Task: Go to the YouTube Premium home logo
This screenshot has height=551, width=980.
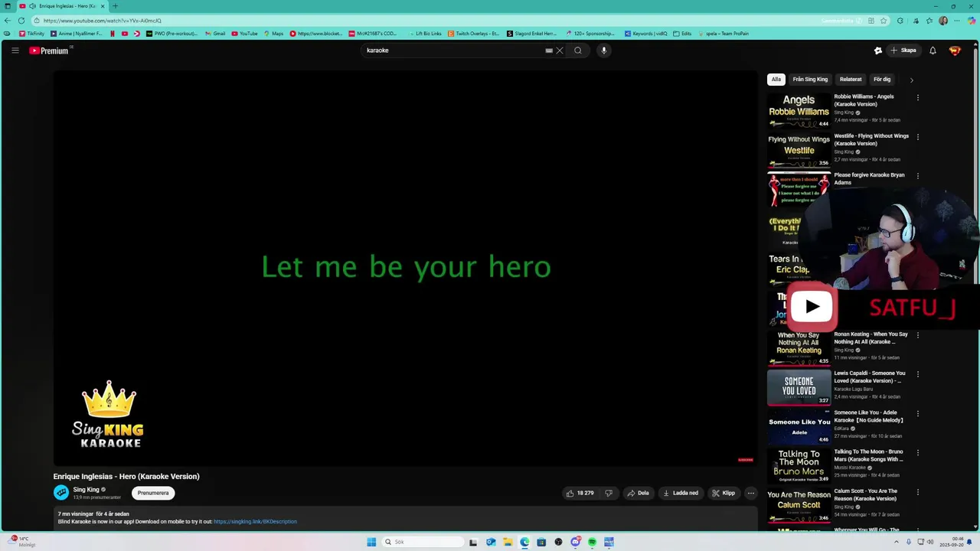Action: pyautogui.click(x=51, y=51)
